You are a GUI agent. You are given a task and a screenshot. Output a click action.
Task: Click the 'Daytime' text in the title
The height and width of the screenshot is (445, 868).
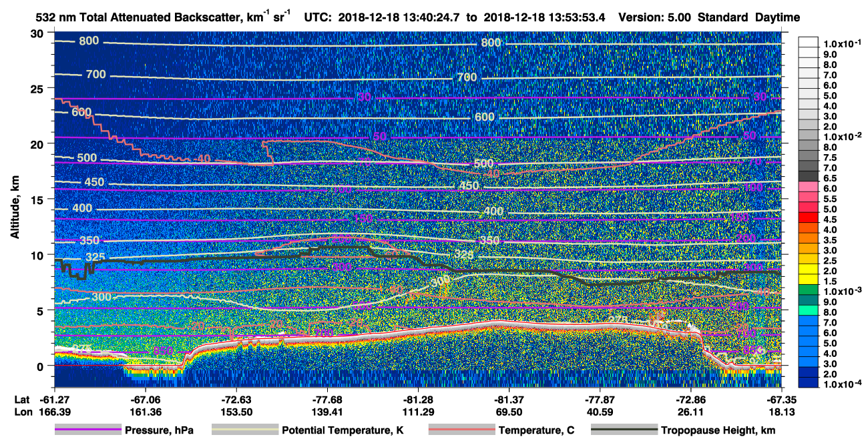pos(778,17)
